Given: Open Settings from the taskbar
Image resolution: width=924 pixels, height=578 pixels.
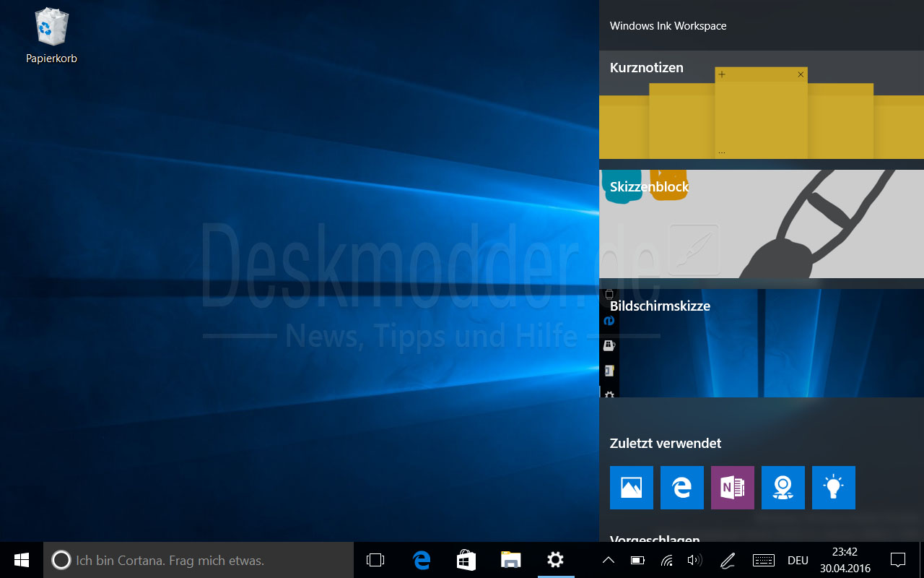Looking at the screenshot, I should [555, 560].
